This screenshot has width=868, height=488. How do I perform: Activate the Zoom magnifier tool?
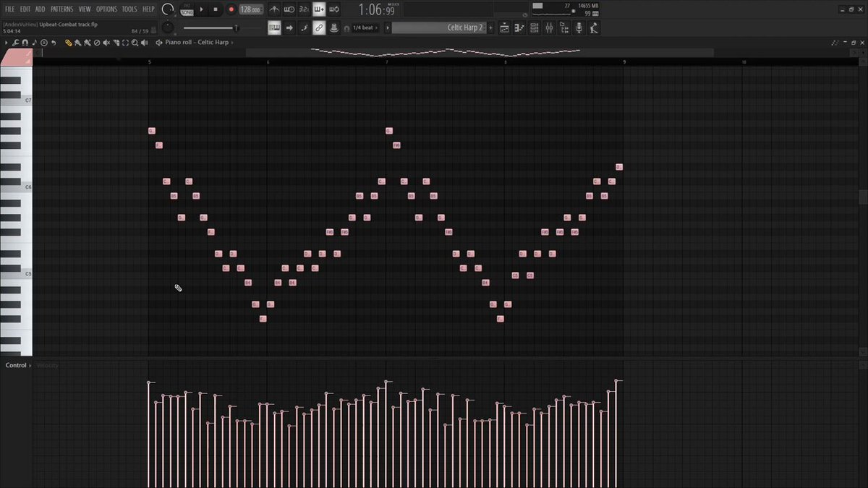(135, 43)
